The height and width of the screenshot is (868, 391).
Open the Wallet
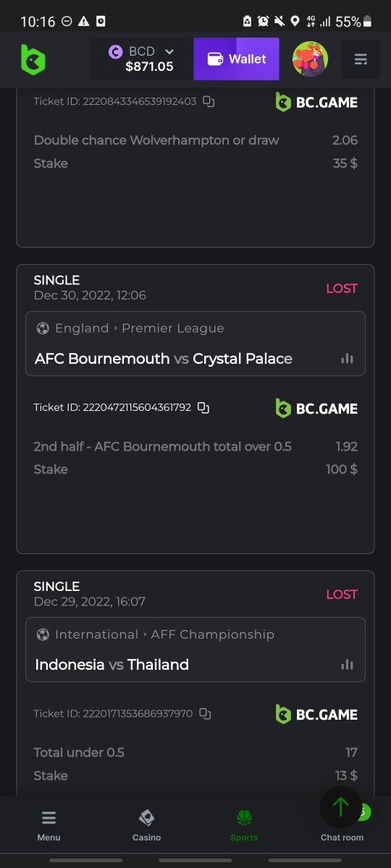click(237, 59)
